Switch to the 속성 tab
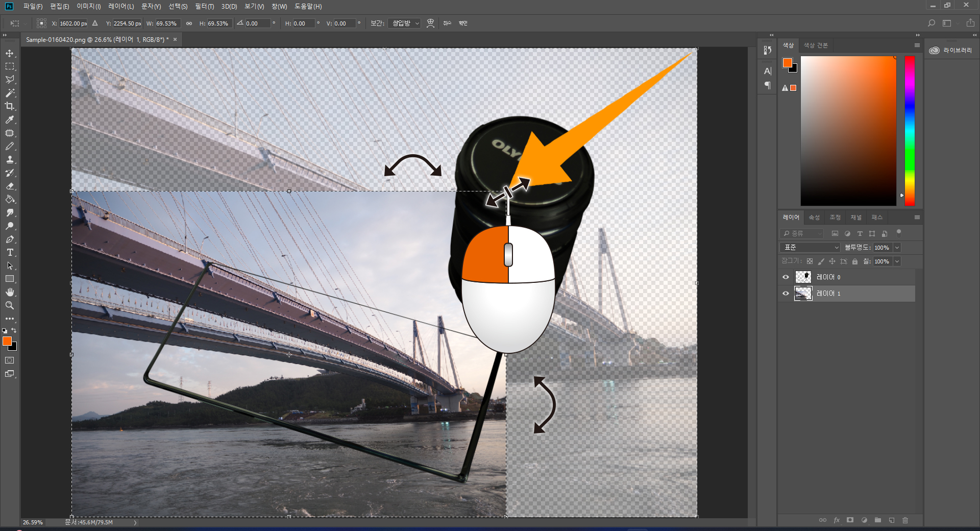 coord(814,218)
